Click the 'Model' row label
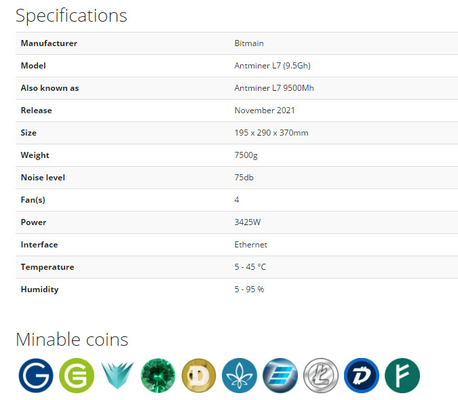The image size is (458, 400). [x=33, y=66]
